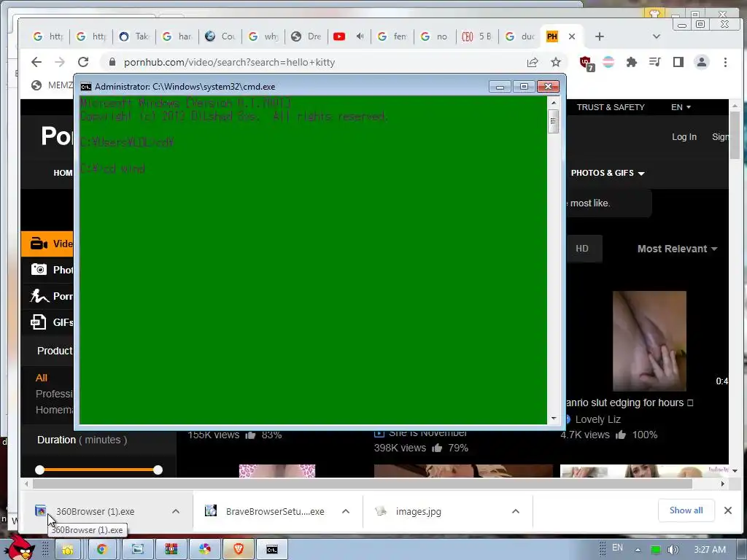Toggle the Chrome side panel
The image size is (747, 560).
click(678, 62)
